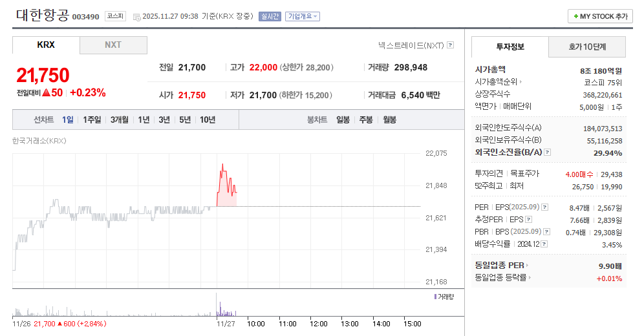Click the red intraday price line on chart
The height and width of the screenshot is (336, 644).
(226, 184)
